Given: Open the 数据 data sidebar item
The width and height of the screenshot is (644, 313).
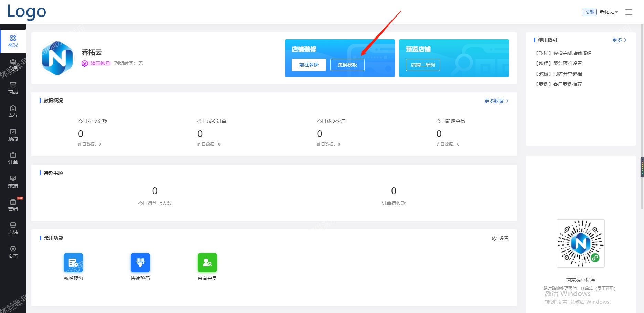Looking at the screenshot, I should click(x=13, y=182).
